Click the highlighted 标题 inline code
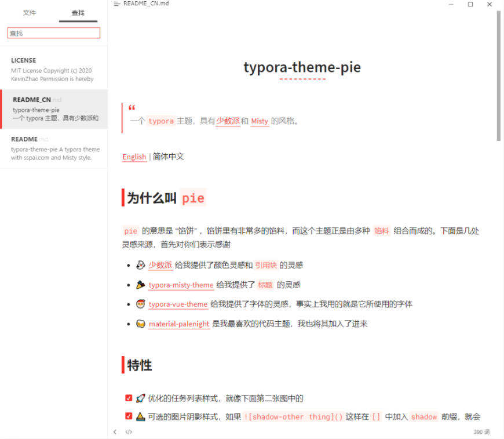The width and height of the screenshot is (504, 439). [x=265, y=285]
